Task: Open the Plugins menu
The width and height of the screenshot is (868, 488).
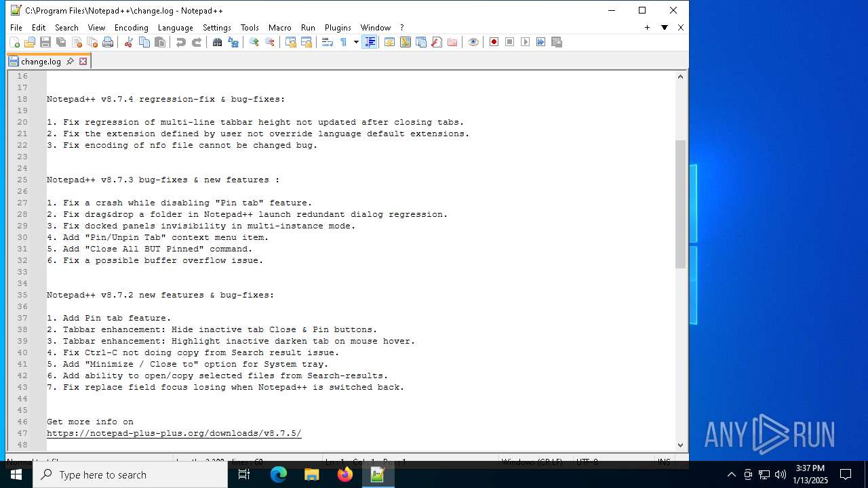Action: pyautogui.click(x=338, y=28)
